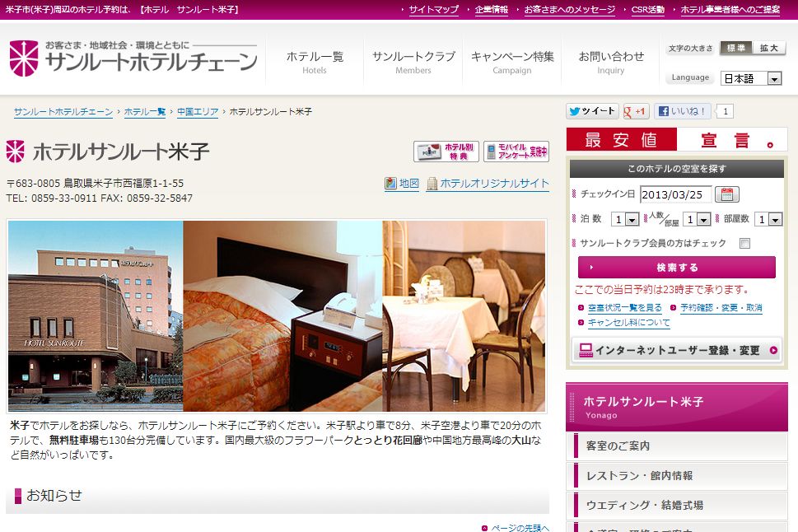Open the モバイルアンケート banner

pos(516,152)
